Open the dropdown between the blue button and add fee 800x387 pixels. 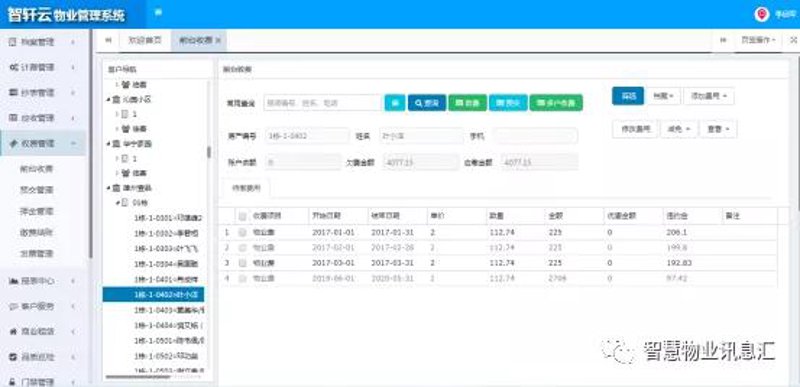point(663,96)
